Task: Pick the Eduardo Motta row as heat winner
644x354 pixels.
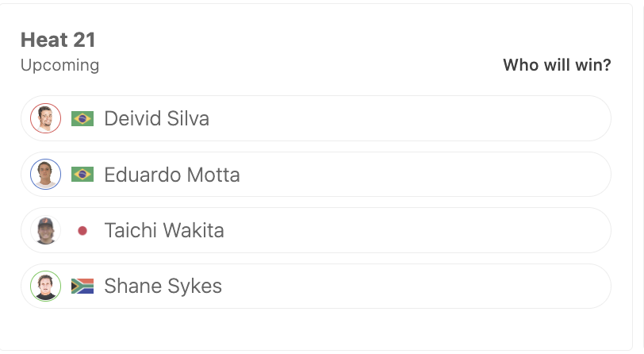Action: pos(316,175)
